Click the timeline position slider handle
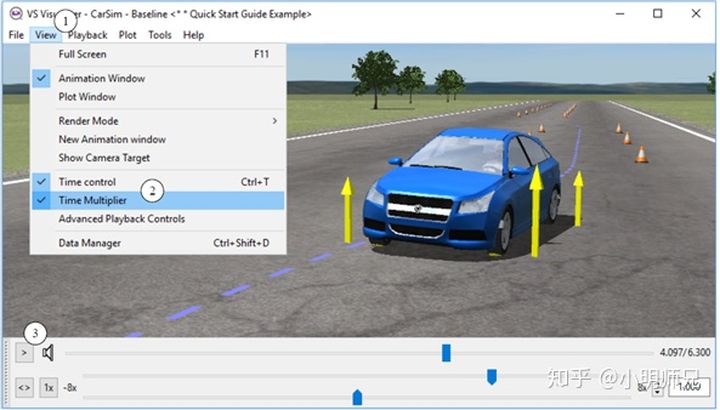The width and height of the screenshot is (720, 410). 446,353
